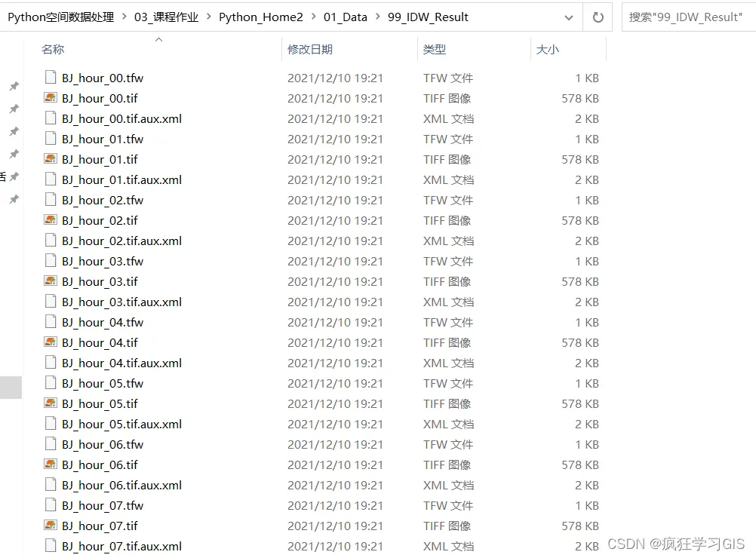756x558 pixels.
Task: Expand chevron after Python空间数据处理 breadcrumb
Action: [x=124, y=17]
